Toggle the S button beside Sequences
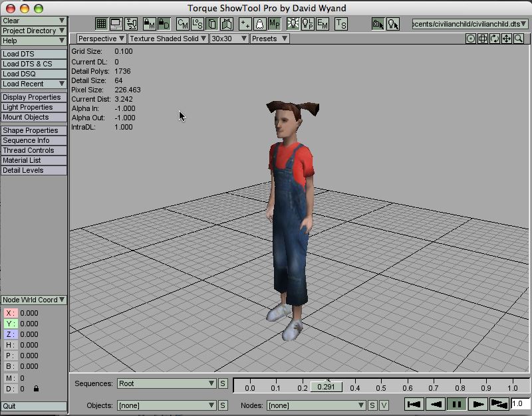 (x=223, y=383)
